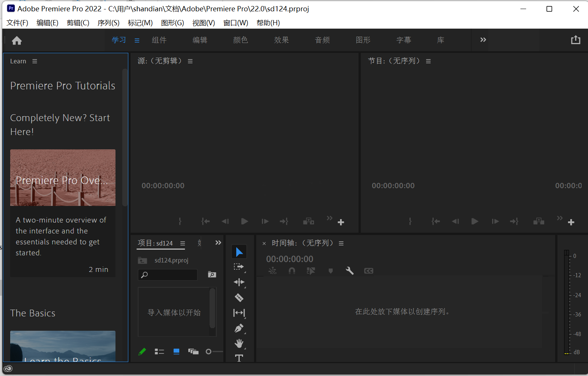Open the Project panel hamburger menu
Viewport: 588px width, 376px height.
pyautogui.click(x=182, y=243)
